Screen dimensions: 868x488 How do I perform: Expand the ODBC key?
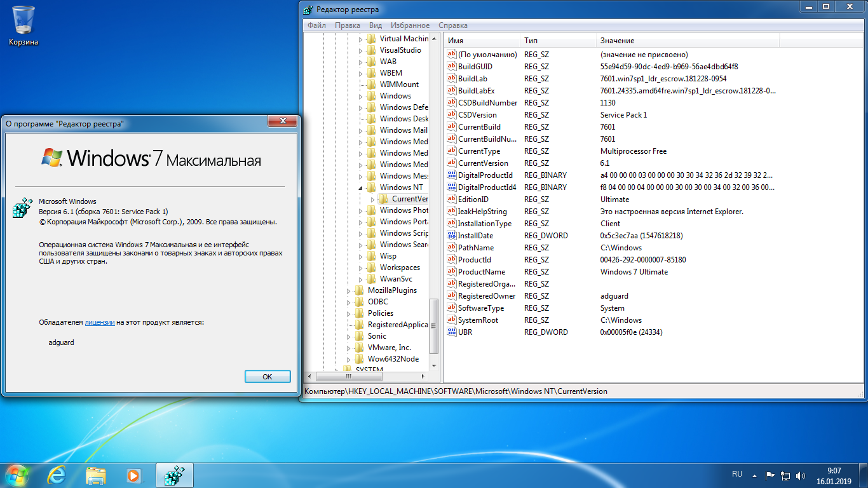(349, 302)
